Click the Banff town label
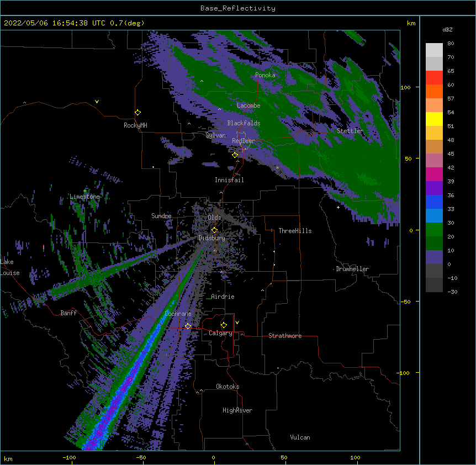The image size is (476, 465). (68, 313)
